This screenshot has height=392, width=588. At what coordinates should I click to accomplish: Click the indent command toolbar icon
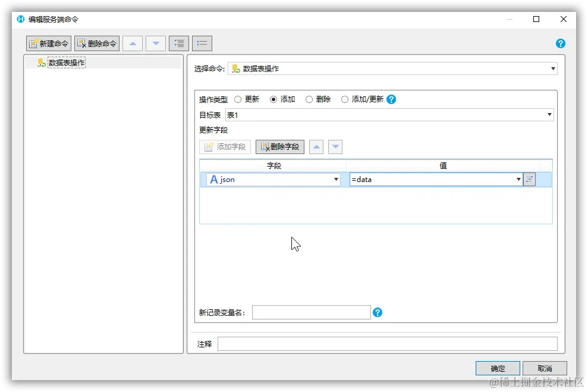[x=179, y=43]
